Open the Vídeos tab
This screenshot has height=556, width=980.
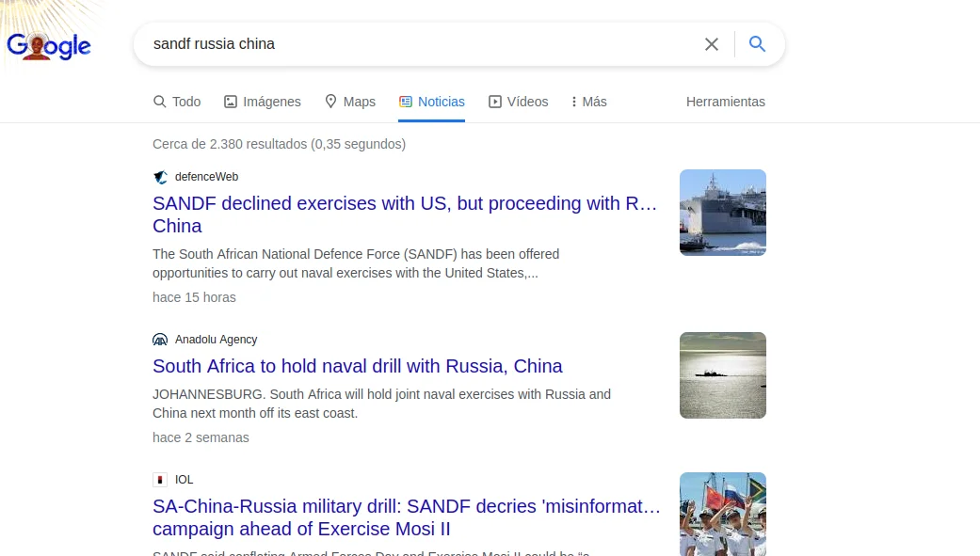(x=518, y=102)
